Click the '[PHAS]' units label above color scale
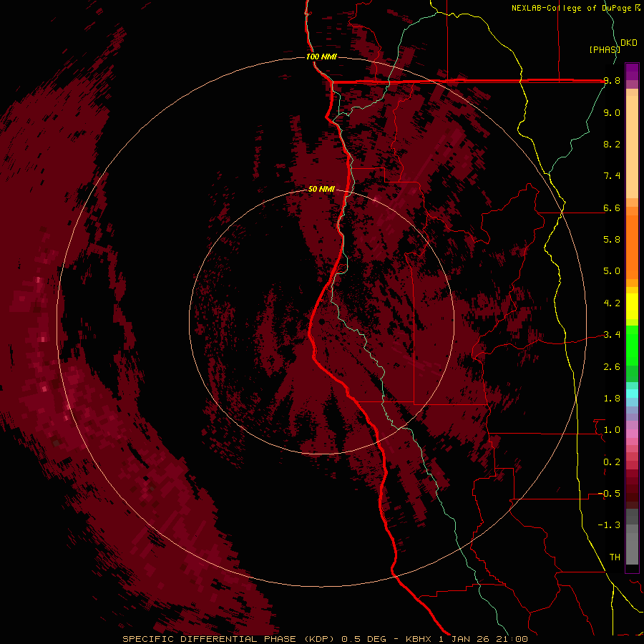This screenshot has width=644, height=644. tap(605, 49)
